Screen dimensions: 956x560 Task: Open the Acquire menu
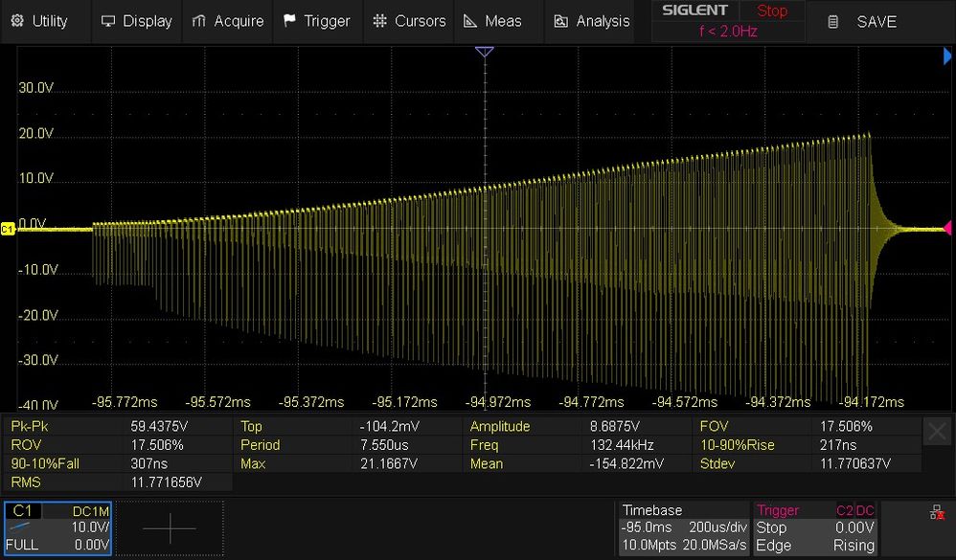(x=227, y=21)
